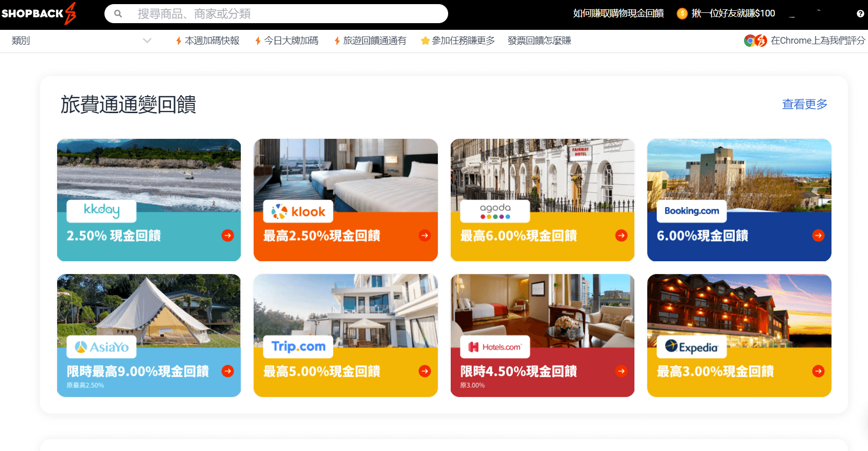Click the search magnifier icon
The width and height of the screenshot is (868, 451).
118,14
